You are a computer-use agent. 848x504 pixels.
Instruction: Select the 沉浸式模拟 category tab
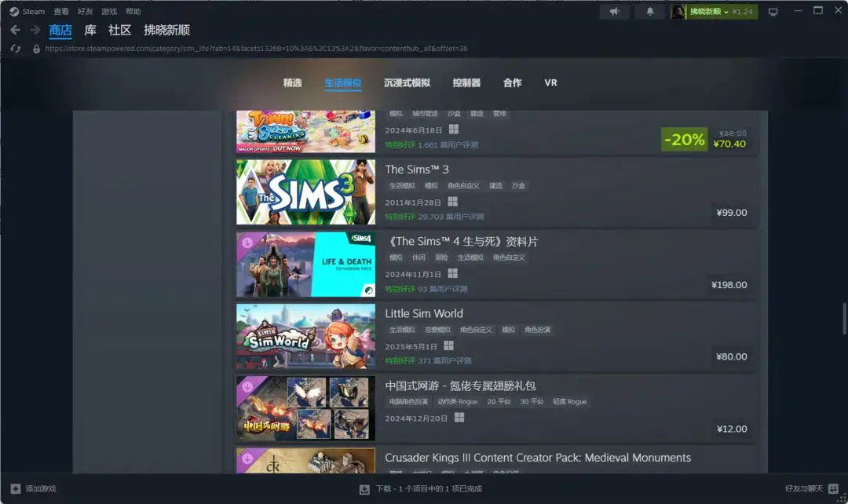point(408,82)
